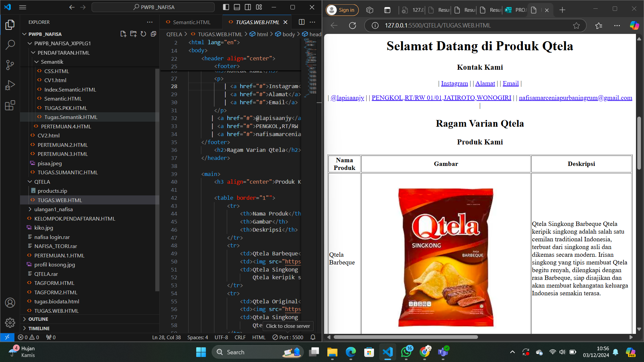The height and width of the screenshot is (362, 644).
Task: Collapse all folders in Explorer
Action: (x=154, y=34)
